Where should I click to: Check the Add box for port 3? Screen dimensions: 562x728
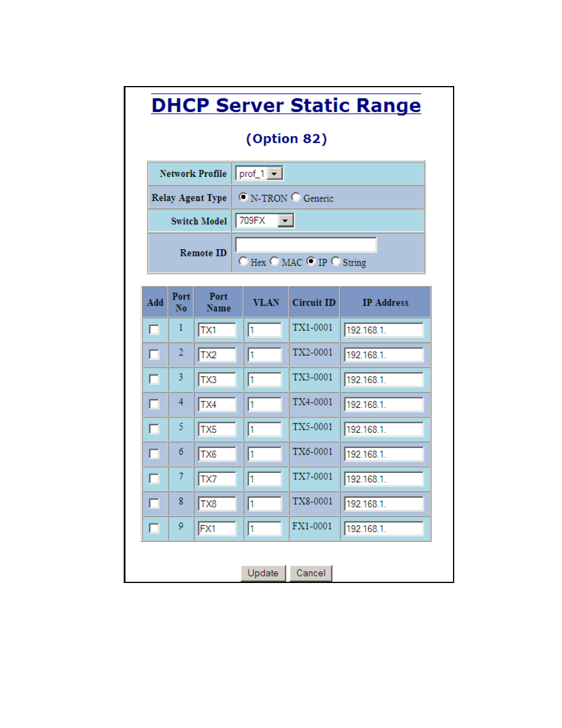[154, 379]
